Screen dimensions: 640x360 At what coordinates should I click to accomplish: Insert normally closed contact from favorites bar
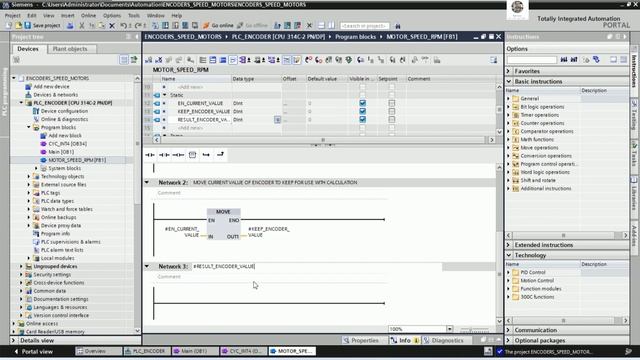[x=164, y=155]
